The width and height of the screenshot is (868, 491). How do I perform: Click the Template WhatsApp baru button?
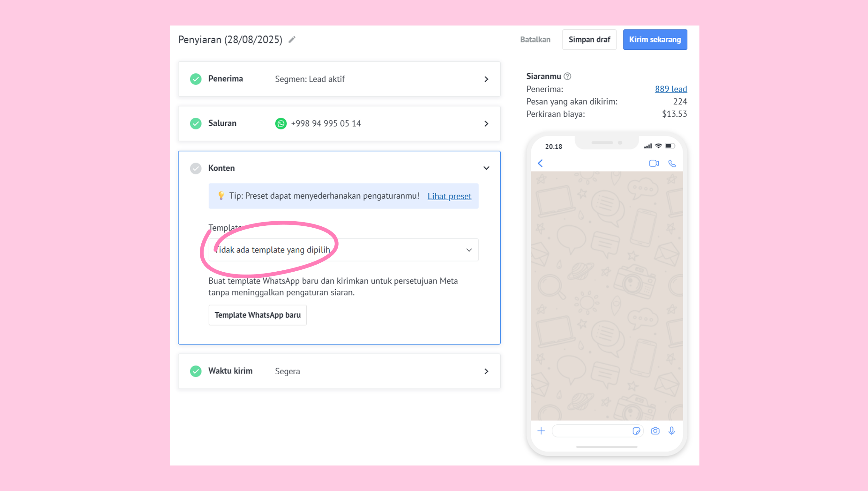[258, 315]
